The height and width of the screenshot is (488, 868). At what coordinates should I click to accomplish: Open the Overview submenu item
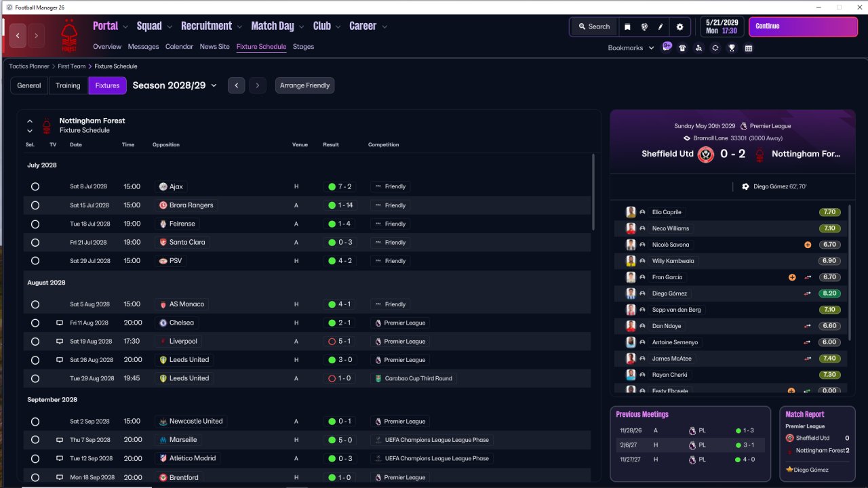coord(107,47)
